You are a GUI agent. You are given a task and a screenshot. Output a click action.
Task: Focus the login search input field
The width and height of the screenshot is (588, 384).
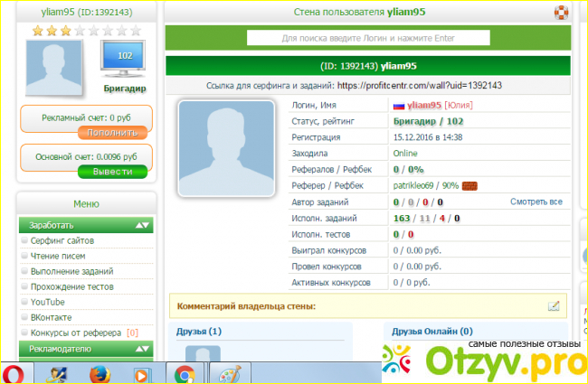[369, 39]
